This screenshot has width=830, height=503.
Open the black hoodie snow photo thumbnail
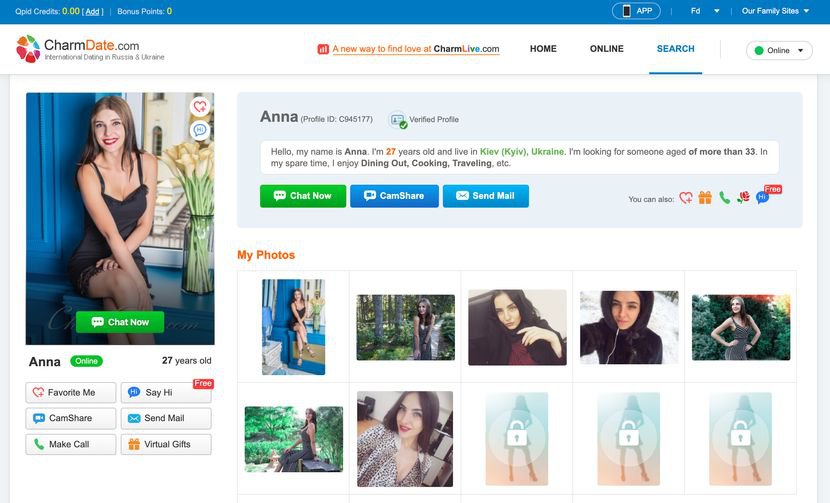pyautogui.click(x=629, y=327)
